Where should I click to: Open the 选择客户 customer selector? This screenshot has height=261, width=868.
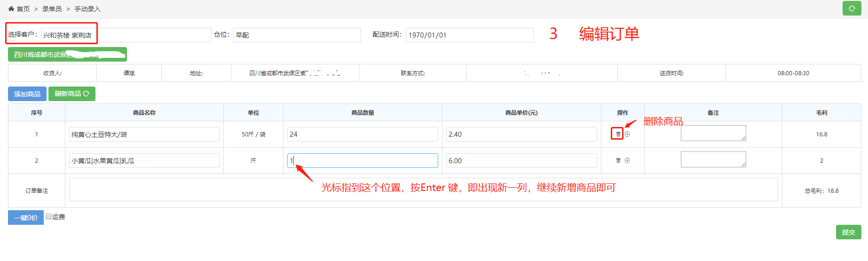pyautogui.click(x=126, y=35)
